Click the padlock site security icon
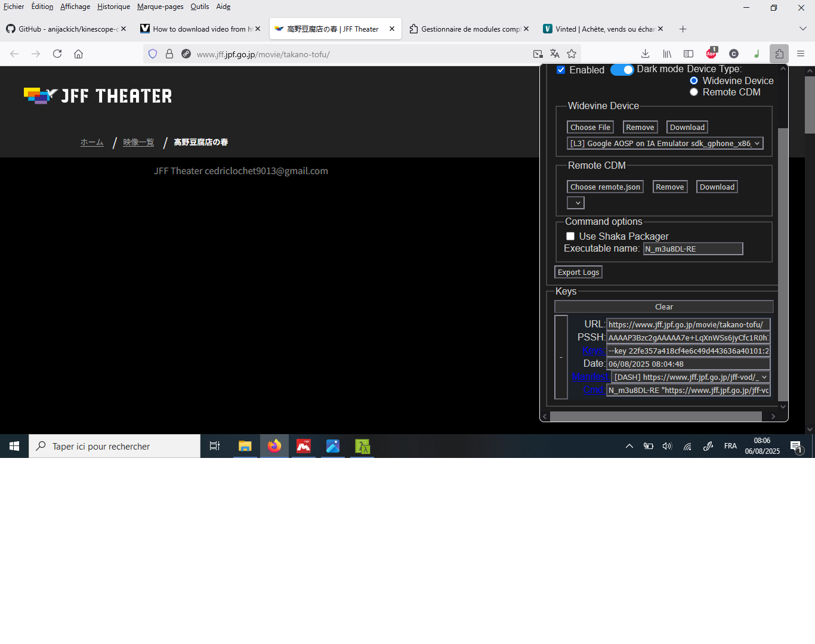The width and height of the screenshot is (815, 644). click(169, 54)
